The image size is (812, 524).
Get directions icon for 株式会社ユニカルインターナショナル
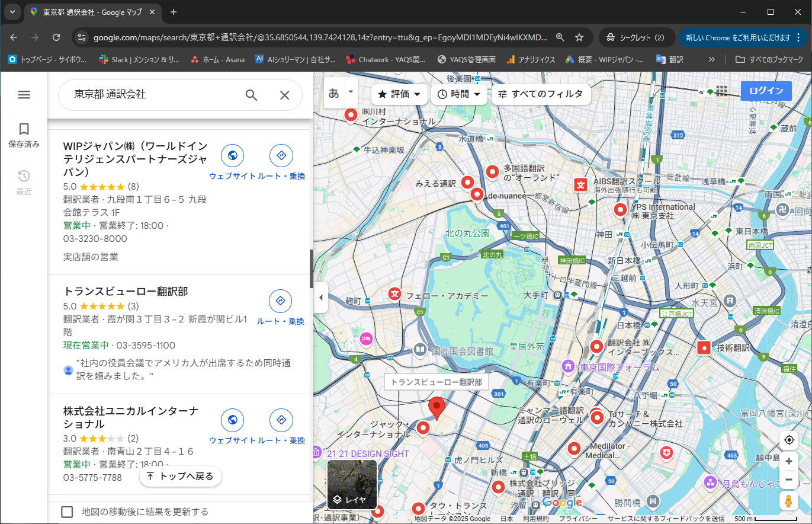[281, 420]
